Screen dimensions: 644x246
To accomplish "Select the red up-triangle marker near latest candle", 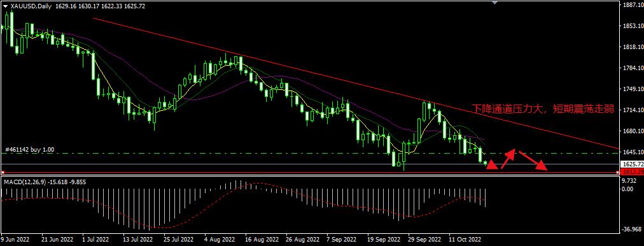I will point(492,165).
